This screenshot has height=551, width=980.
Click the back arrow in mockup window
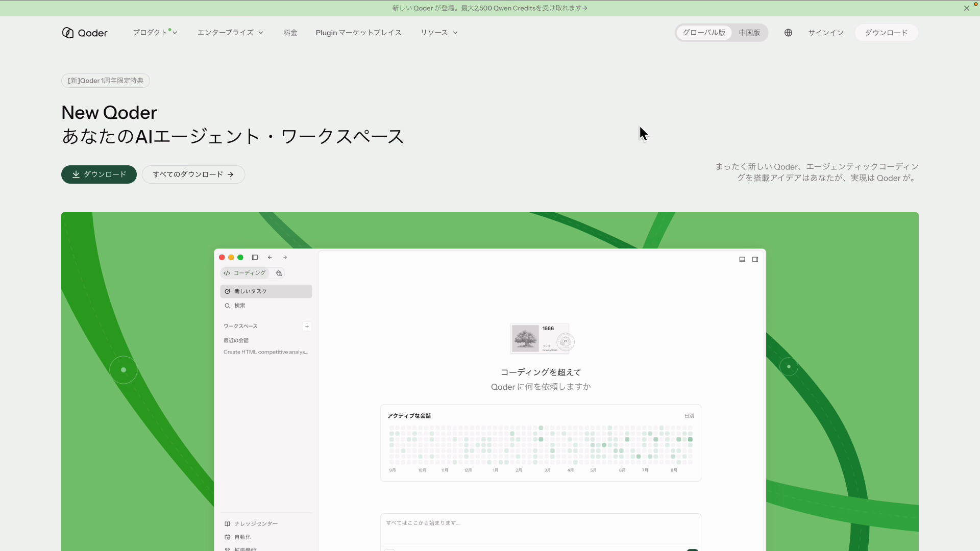tap(270, 257)
